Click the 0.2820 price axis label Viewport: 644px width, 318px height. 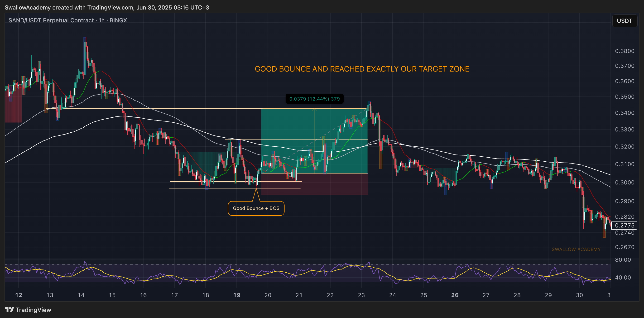[625, 217]
